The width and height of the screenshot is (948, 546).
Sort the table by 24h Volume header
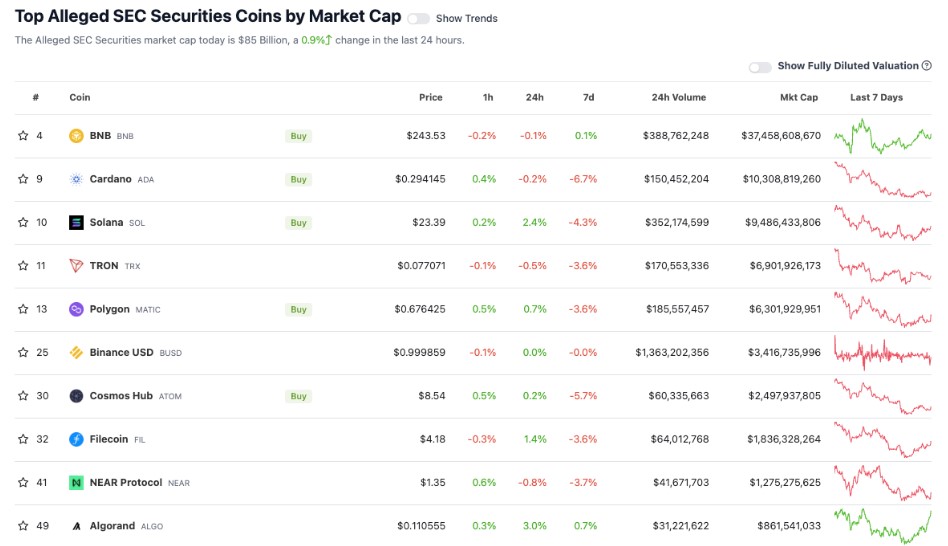point(678,98)
